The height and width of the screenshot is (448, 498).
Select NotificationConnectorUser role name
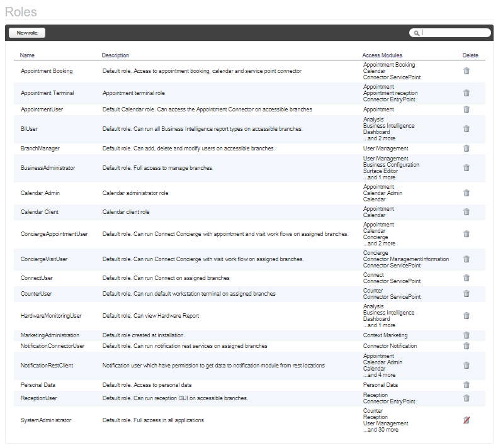pos(52,346)
